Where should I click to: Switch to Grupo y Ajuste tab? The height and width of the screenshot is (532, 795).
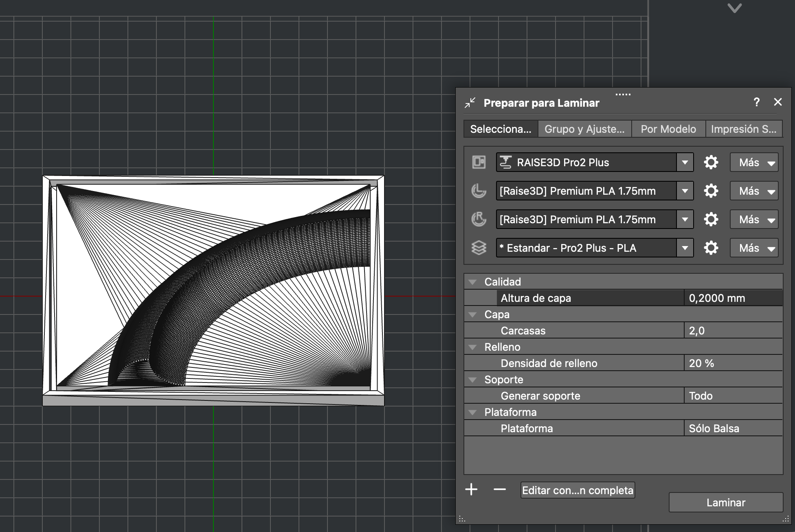coord(584,129)
